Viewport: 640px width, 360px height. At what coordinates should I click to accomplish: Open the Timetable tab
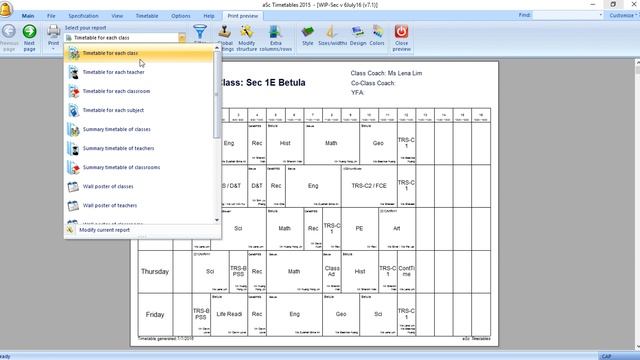(147, 16)
